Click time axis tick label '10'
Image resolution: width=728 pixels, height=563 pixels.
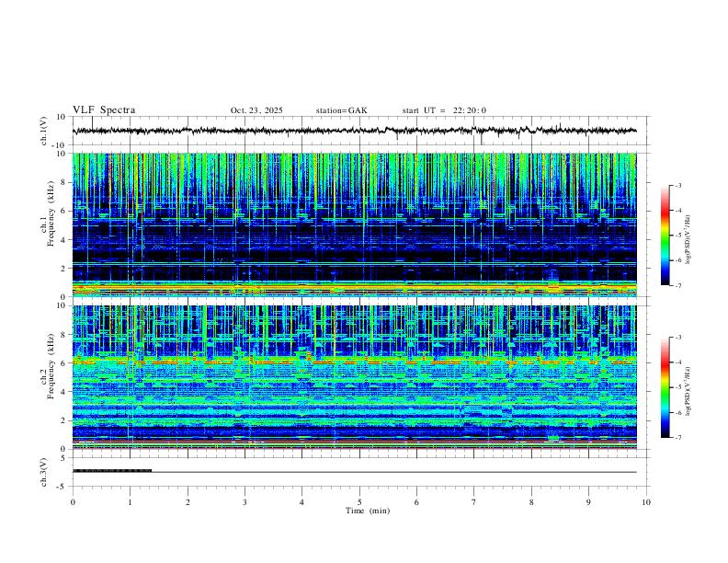tap(646, 502)
